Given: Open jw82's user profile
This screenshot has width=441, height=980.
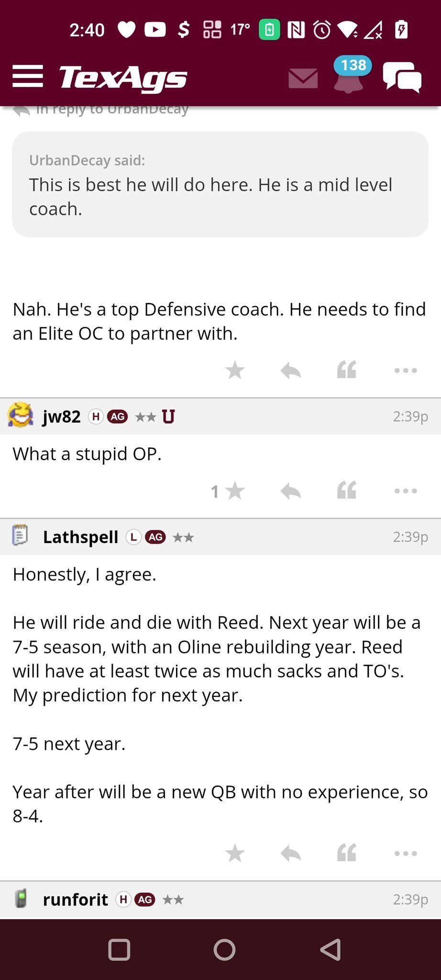Looking at the screenshot, I should [x=61, y=417].
